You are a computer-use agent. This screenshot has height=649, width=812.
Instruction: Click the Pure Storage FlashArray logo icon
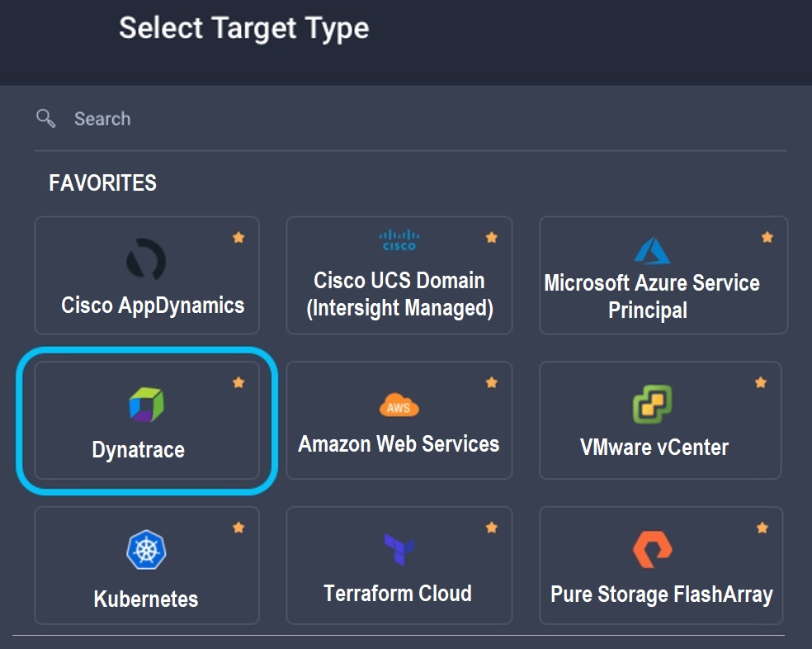(652, 549)
